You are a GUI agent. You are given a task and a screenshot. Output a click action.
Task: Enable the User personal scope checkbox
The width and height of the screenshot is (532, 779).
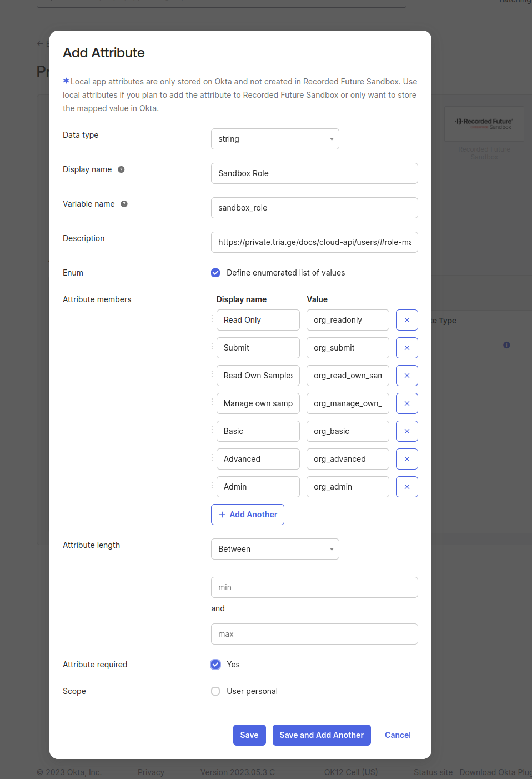[215, 691]
